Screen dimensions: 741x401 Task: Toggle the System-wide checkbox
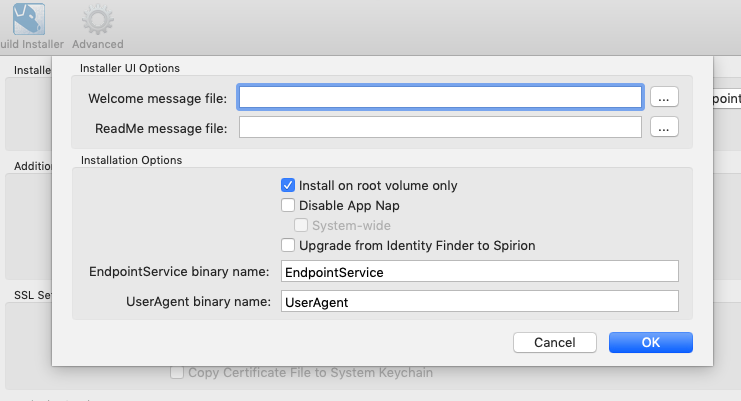click(x=301, y=225)
